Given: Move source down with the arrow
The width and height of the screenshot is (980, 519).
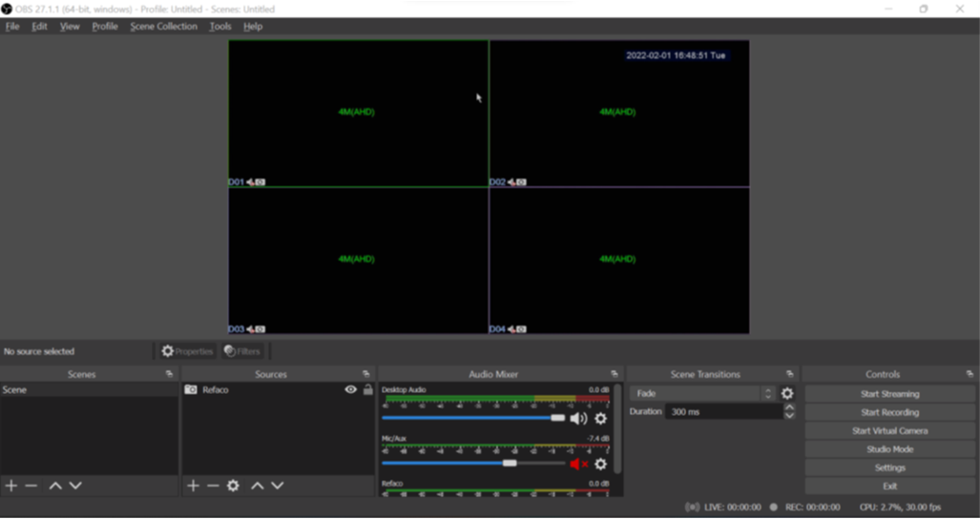Looking at the screenshot, I should 278,486.
